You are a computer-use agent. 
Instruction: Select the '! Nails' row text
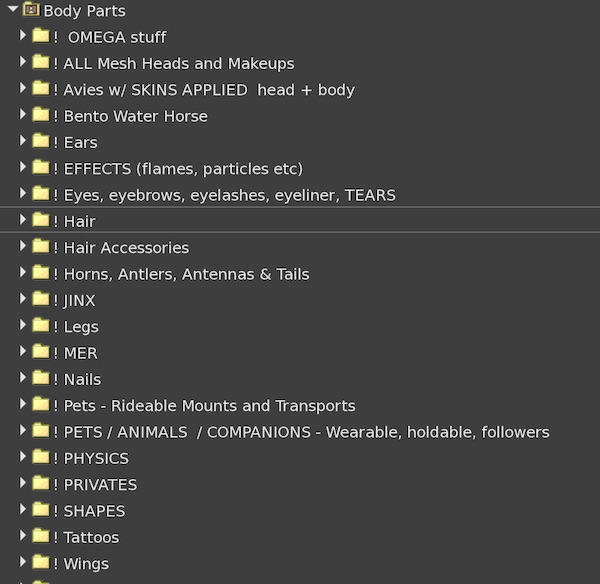click(x=77, y=380)
